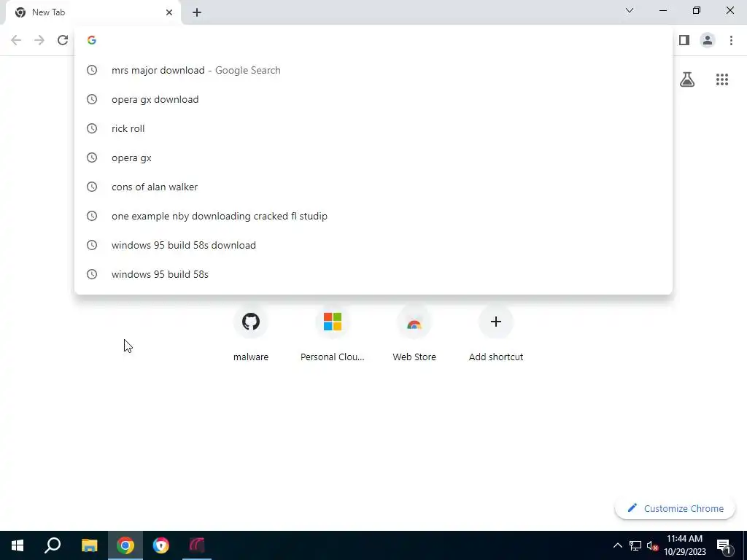Expand the tab search chevron
Viewport: 747px width, 560px height.
pyautogui.click(x=630, y=10)
